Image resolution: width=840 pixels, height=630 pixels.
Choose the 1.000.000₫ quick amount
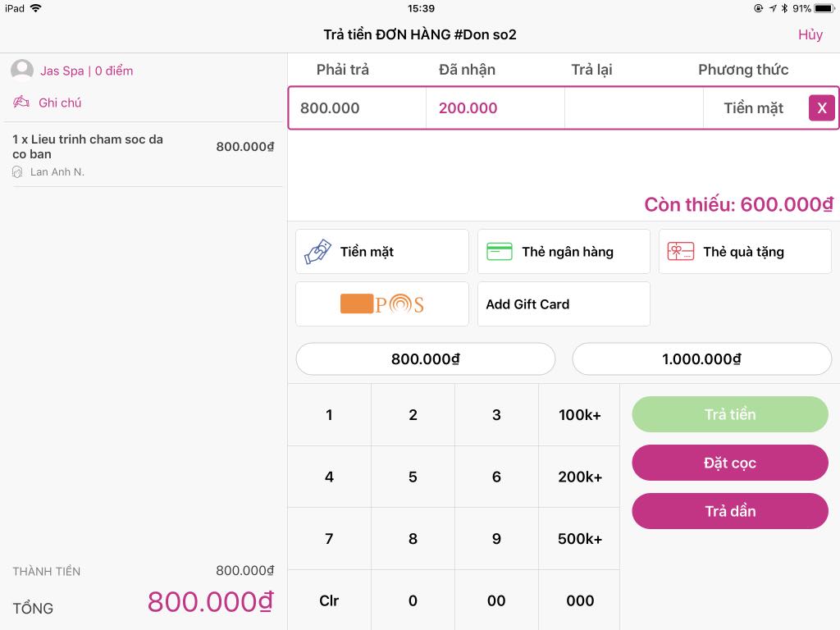[701, 359]
